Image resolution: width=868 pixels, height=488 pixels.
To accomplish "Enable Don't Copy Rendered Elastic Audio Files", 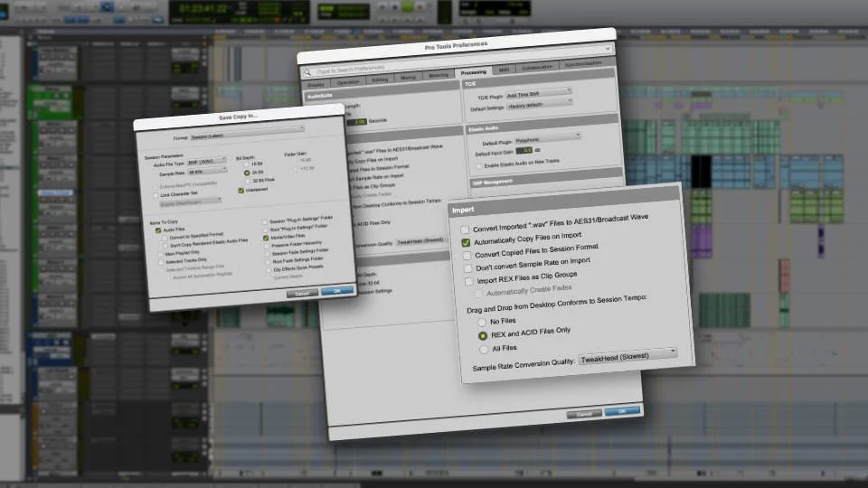I will [x=165, y=246].
